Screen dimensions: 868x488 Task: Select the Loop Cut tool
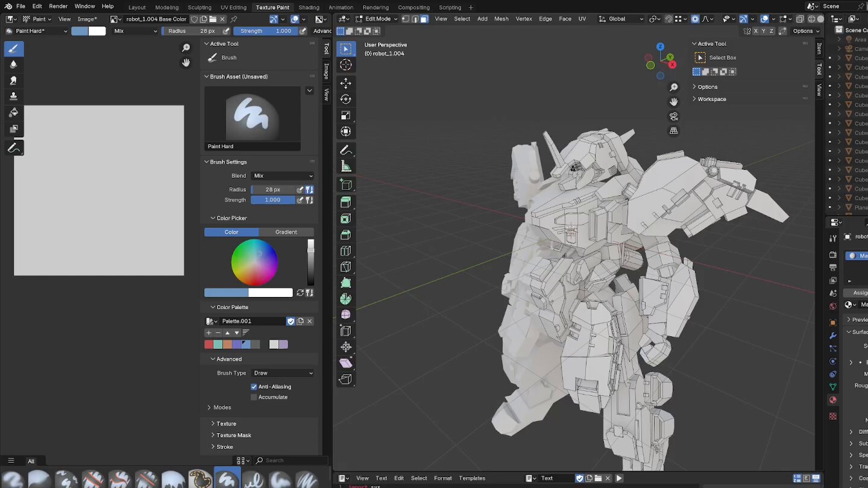pyautogui.click(x=345, y=251)
